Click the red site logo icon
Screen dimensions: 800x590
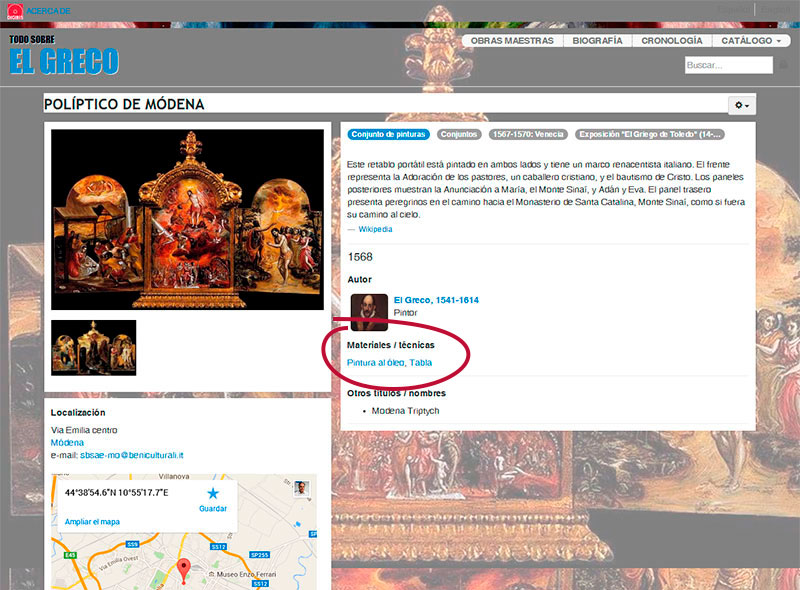15,11
